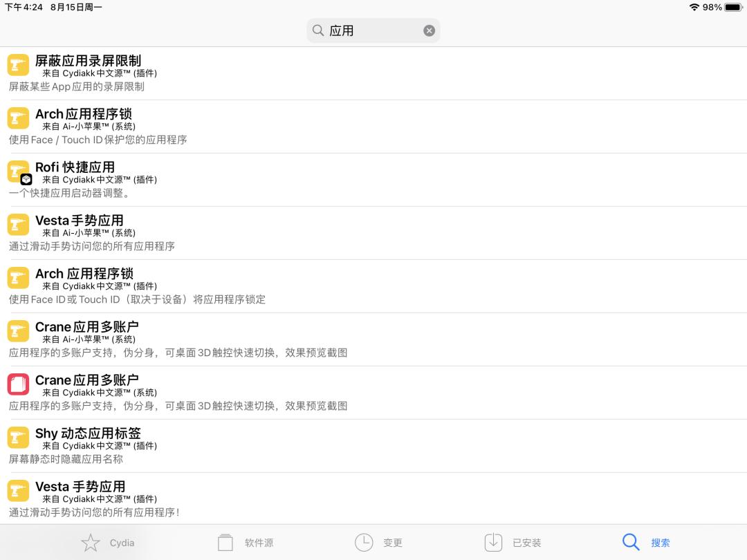Open the 软件源 sources box icon
747x560 pixels.
coord(224,543)
